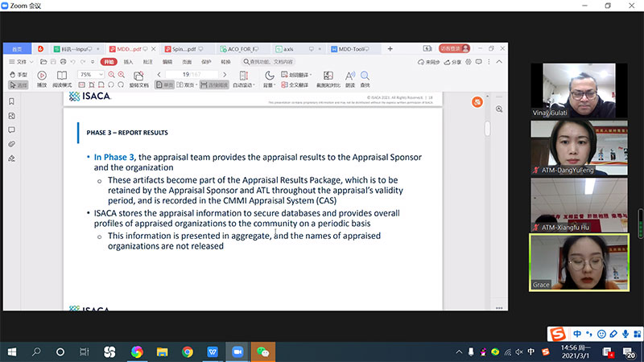Click the Redo arrow
The image size is (644, 362).
coord(83,62)
